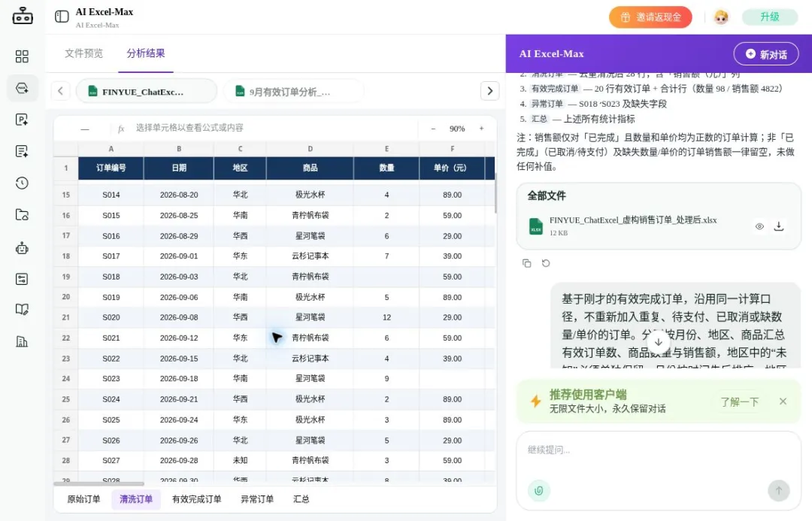Image resolution: width=812 pixels, height=521 pixels.
Task: Switch to 清洗订单 sheet
Action: point(136,499)
